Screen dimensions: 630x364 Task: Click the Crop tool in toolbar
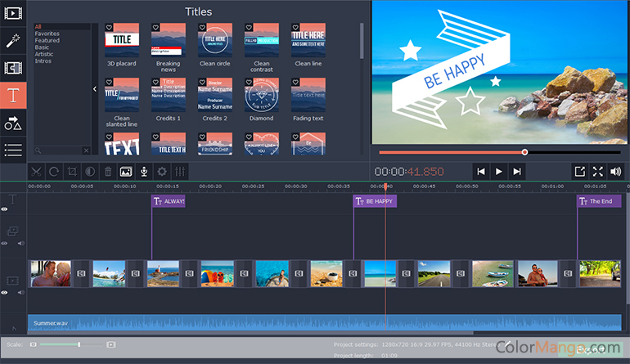[x=72, y=172]
